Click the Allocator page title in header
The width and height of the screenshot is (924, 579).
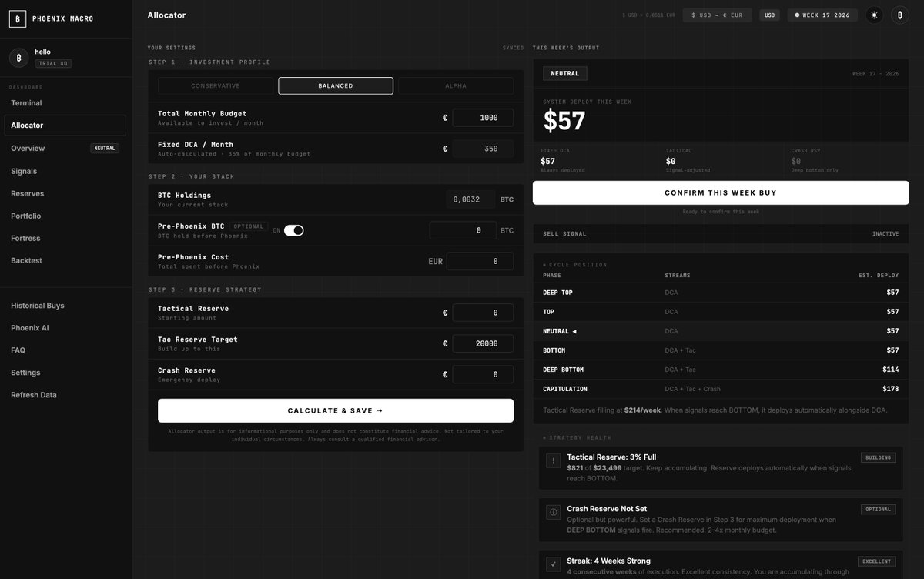166,15
